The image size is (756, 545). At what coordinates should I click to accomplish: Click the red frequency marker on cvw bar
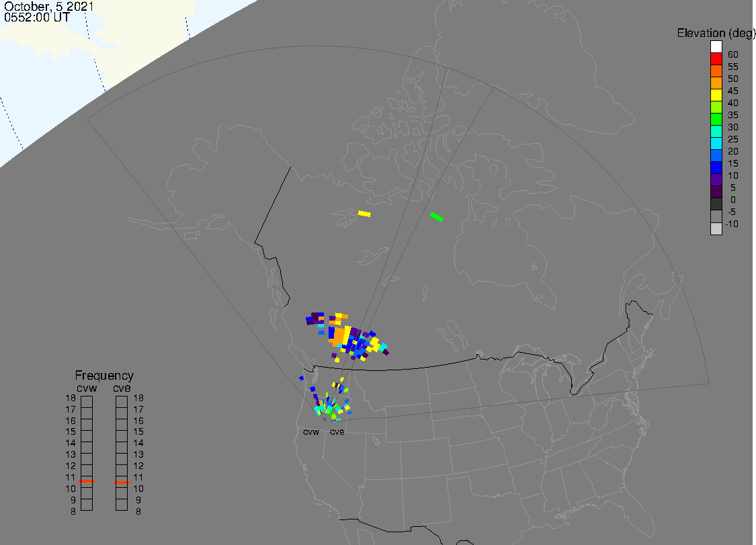point(87,481)
